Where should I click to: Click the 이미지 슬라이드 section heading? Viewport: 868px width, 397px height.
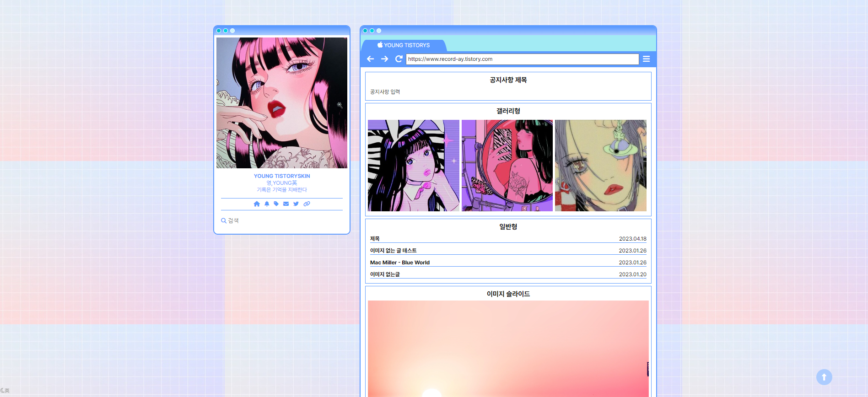point(508,294)
